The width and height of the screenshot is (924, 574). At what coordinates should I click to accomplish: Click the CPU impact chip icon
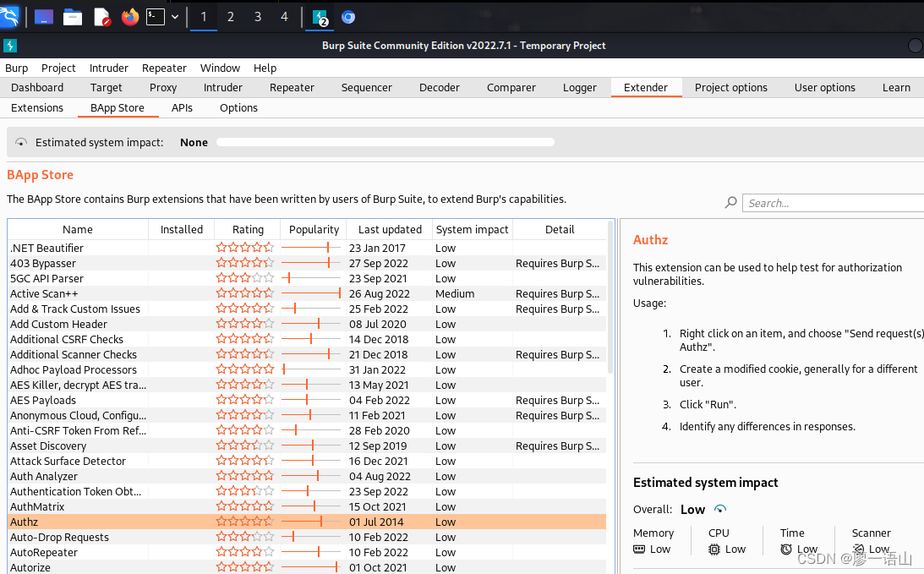[714, 549]
